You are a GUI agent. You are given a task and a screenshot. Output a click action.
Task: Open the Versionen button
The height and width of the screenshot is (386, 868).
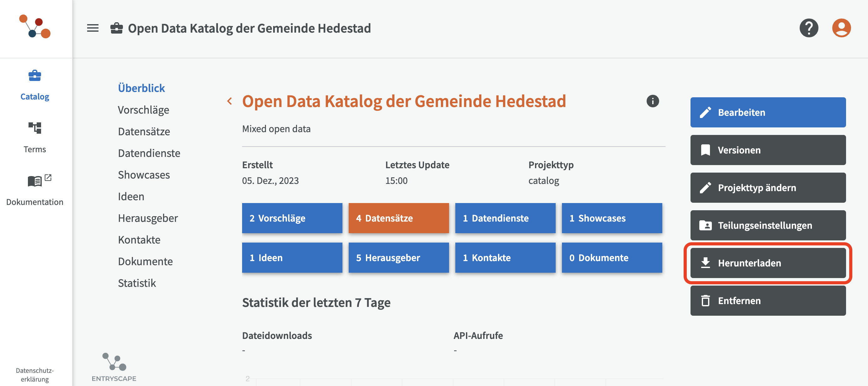768,150
